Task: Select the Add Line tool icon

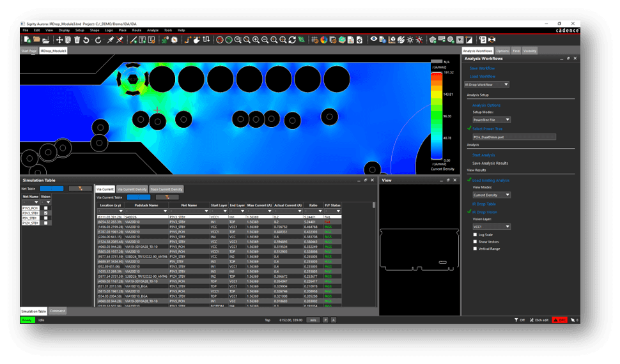Action: (x=133, y=40)
